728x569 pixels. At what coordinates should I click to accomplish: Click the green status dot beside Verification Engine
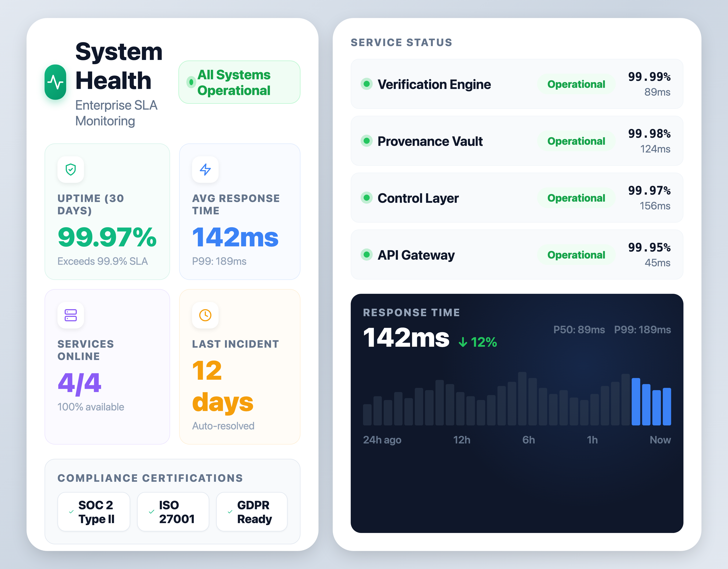pos(367,84)
